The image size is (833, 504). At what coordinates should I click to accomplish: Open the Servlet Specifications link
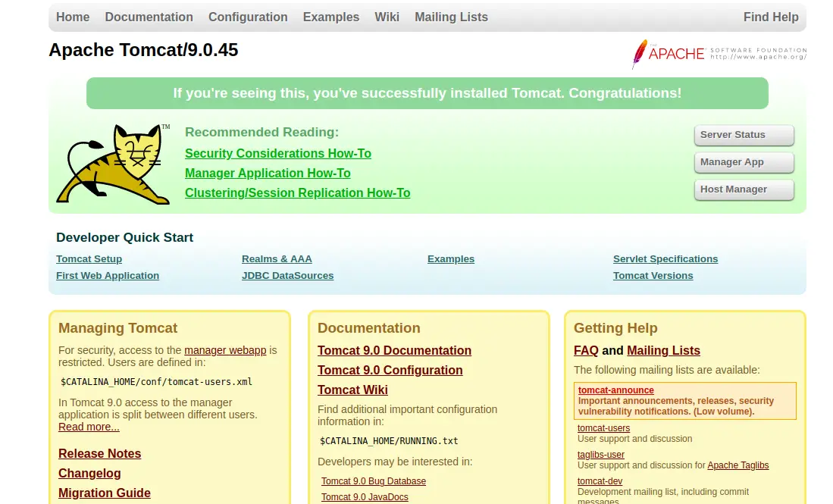coord(665,259)
